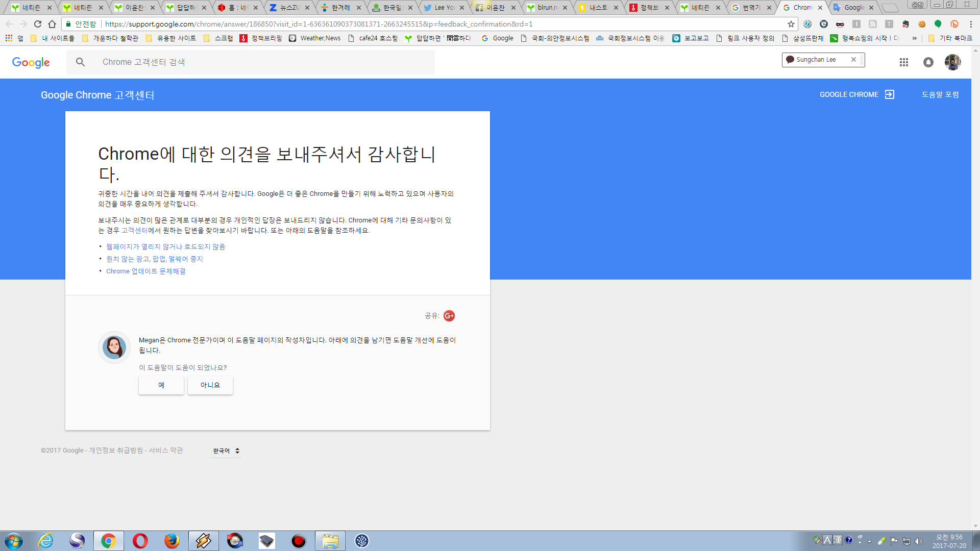Show hidden system tray icons arrow

click(x=869, y=541)
